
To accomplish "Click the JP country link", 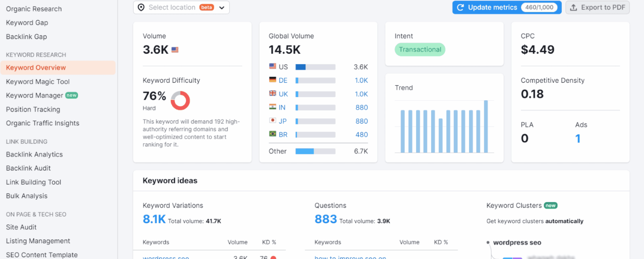I will [x=283, y=121].
